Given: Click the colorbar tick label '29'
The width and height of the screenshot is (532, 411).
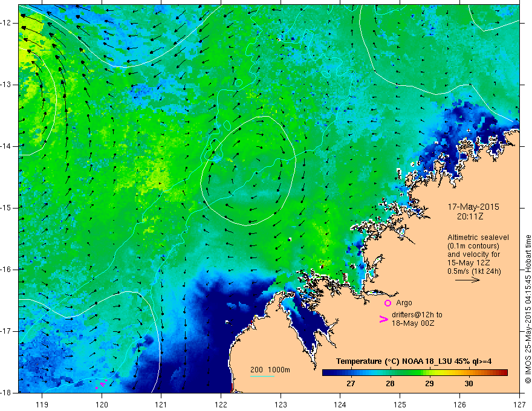Looking at the screenshot, I should pos(430,384).
